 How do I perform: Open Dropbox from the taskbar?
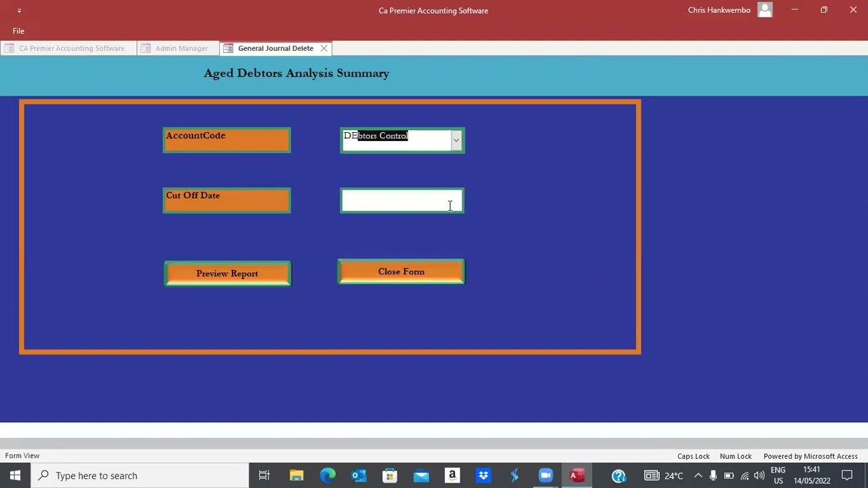click(x=484, y=475)
